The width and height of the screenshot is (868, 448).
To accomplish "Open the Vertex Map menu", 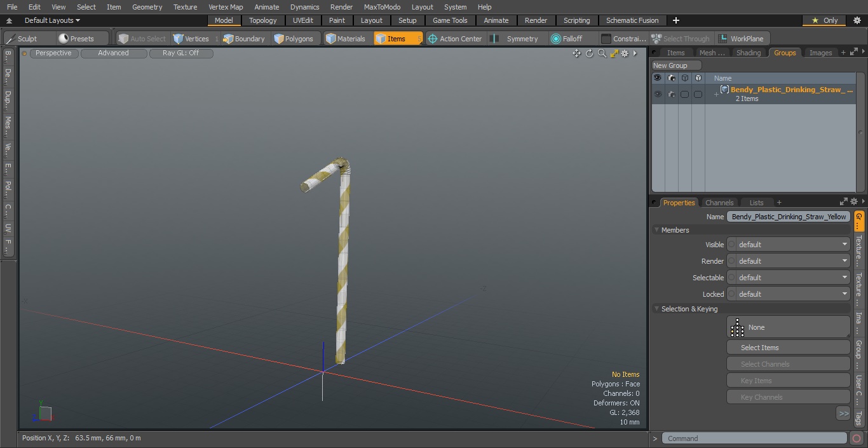I will [226, 7].
